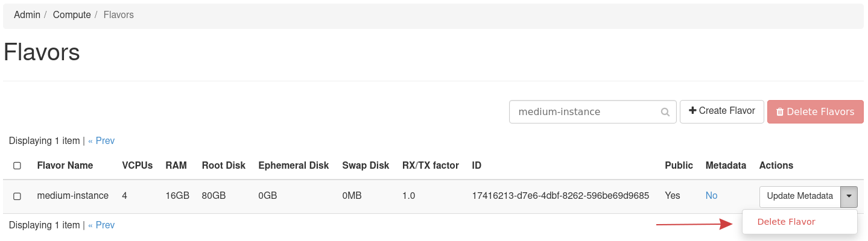Toggle the caret beside Update Metadata
Screen dimensions: 868x241
pyautogui.click(x=849, y=196)
